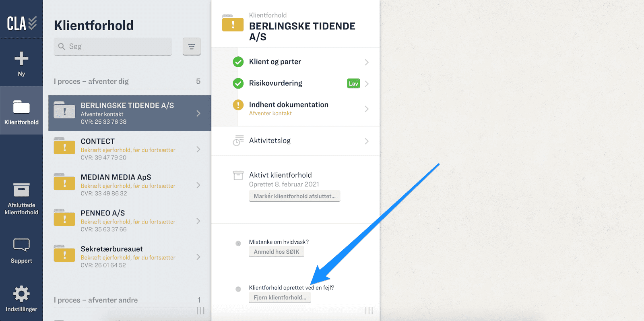Click CVR: 35 63 37 66 text
Screen dimensions: 644x321
click(103, 229)
